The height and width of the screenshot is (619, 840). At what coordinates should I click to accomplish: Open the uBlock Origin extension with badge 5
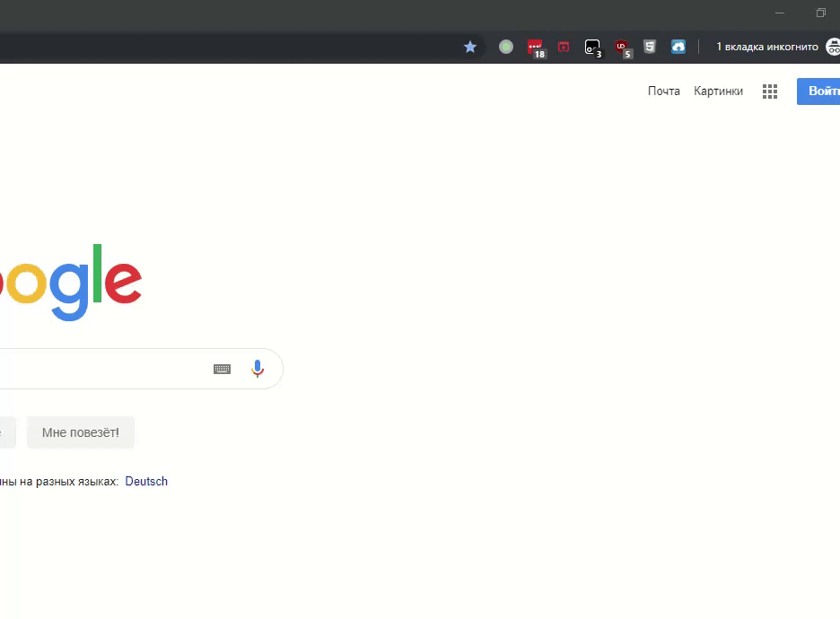[620, 47]
